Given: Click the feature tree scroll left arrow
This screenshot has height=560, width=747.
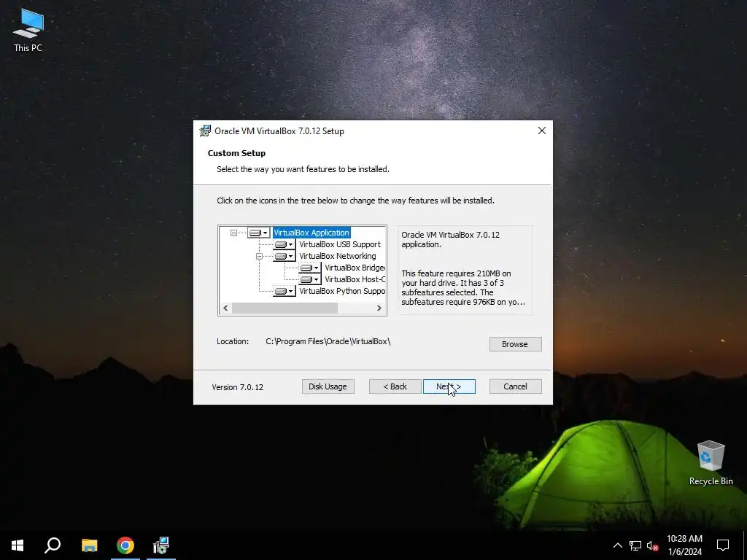Looking at the screenshot, I should (226, 308).
